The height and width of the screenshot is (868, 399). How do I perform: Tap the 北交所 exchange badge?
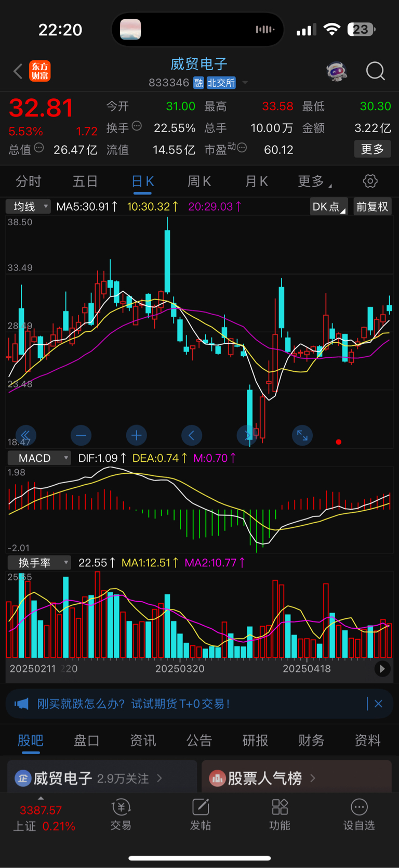[221, 83]
